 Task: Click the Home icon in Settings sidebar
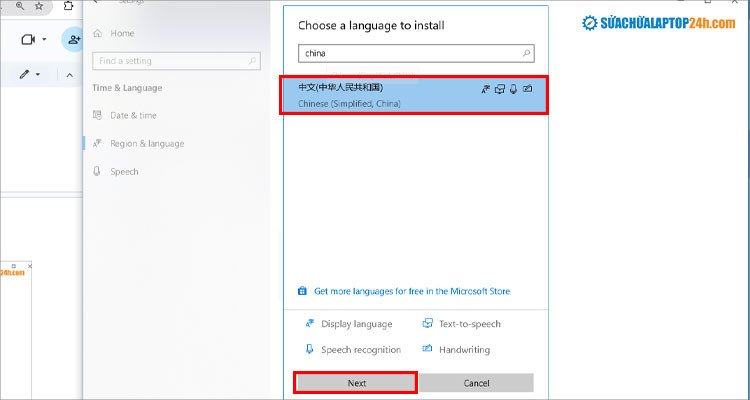97,33
